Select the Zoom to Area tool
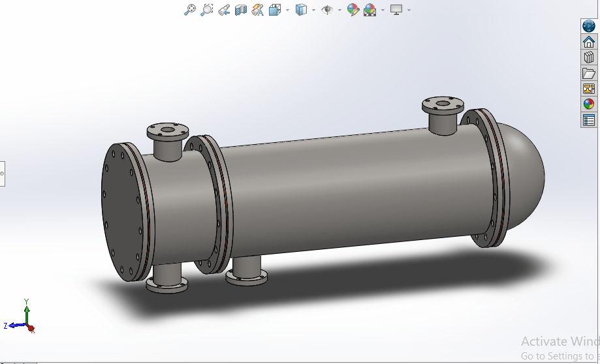Image resolution: width=600 pixels, height=364 pixels. click(206, 10)
